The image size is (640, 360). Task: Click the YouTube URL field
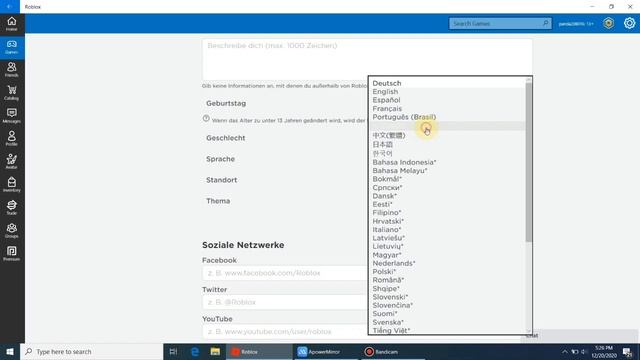pos(285,331)
